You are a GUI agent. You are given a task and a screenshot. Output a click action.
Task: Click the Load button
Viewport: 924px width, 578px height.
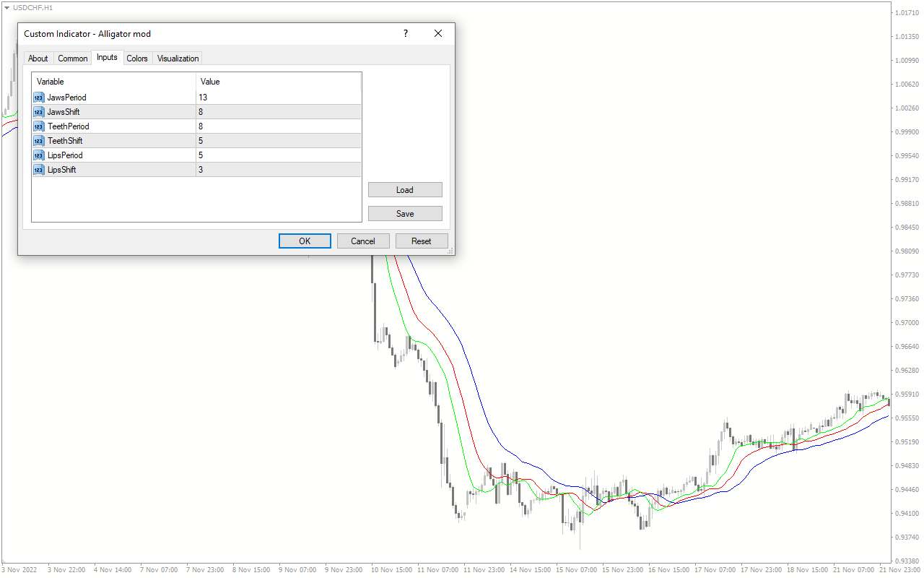[x=405, y=190]
